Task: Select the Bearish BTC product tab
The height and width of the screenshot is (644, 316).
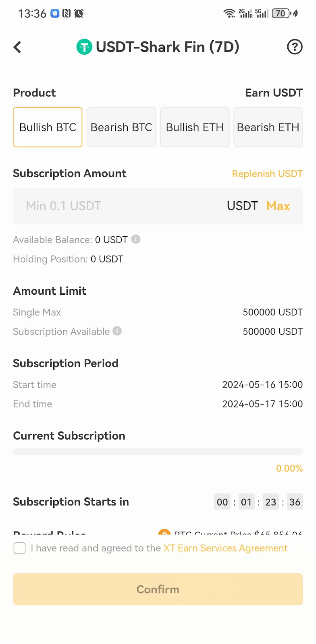Action: (x=121, y=127)
